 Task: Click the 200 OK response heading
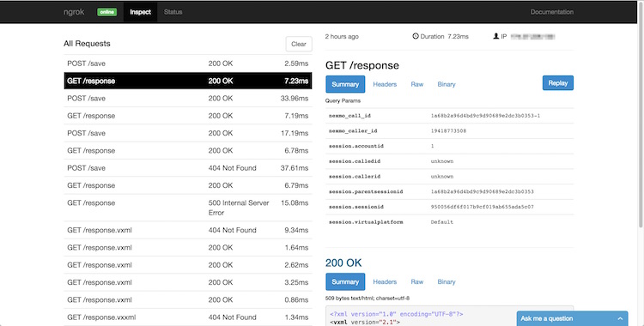(343, 263)
